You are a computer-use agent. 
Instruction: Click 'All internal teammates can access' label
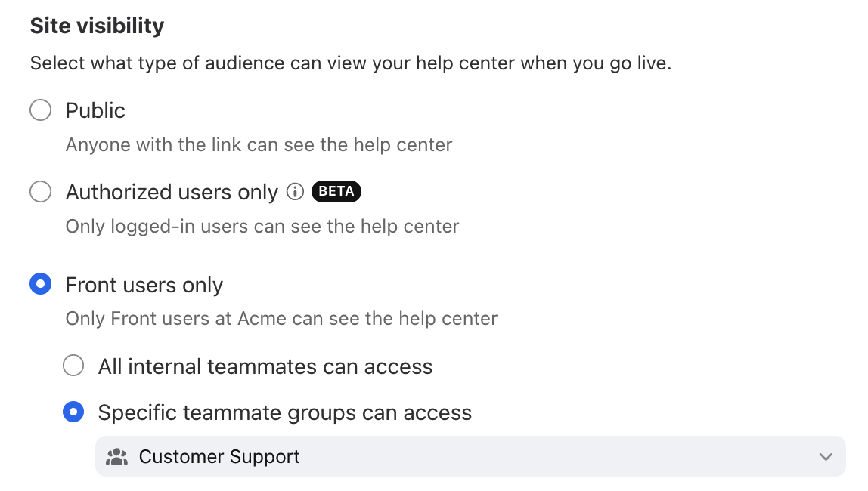click(x=265, y=366)
